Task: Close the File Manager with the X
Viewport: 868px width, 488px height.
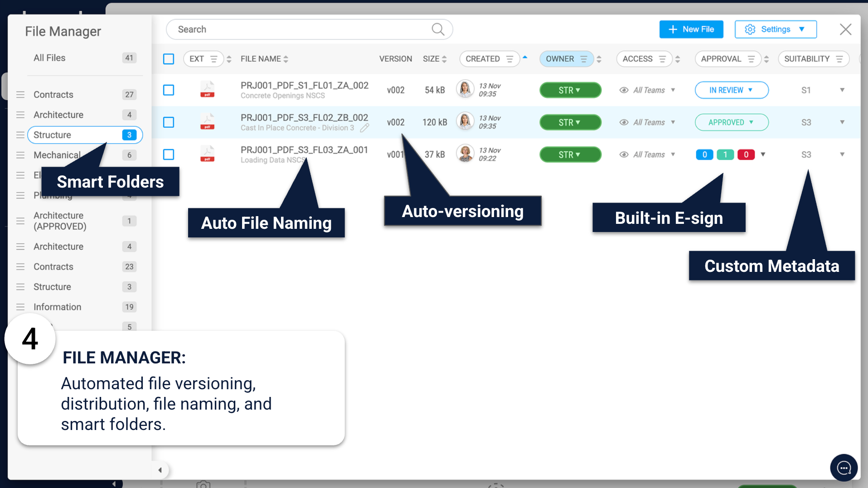Action: 845,29
